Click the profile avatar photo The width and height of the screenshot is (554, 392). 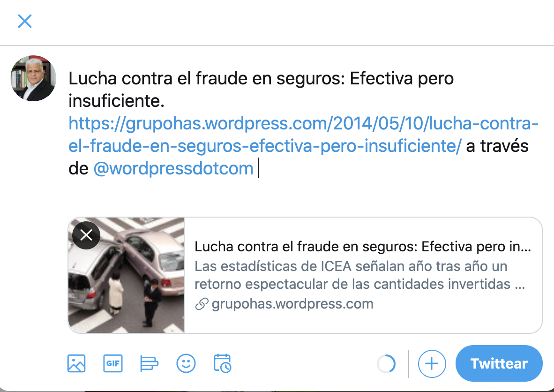(x=34, y=78)
